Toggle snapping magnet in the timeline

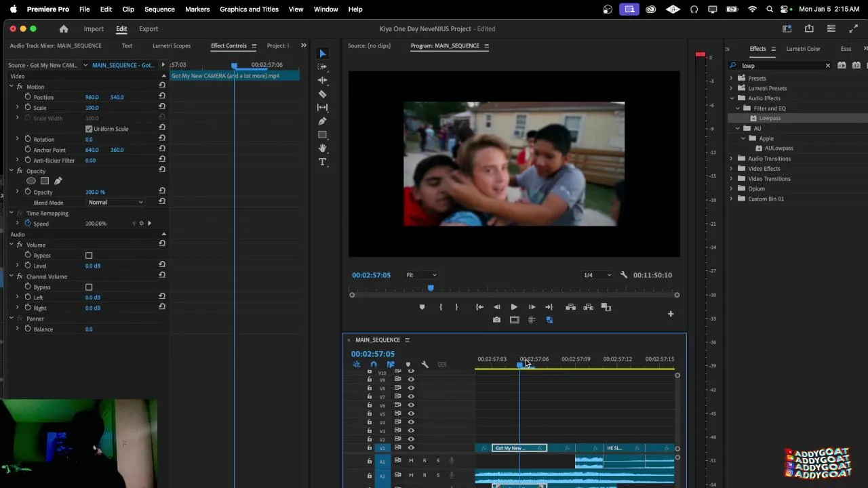(x=373, y=365)
